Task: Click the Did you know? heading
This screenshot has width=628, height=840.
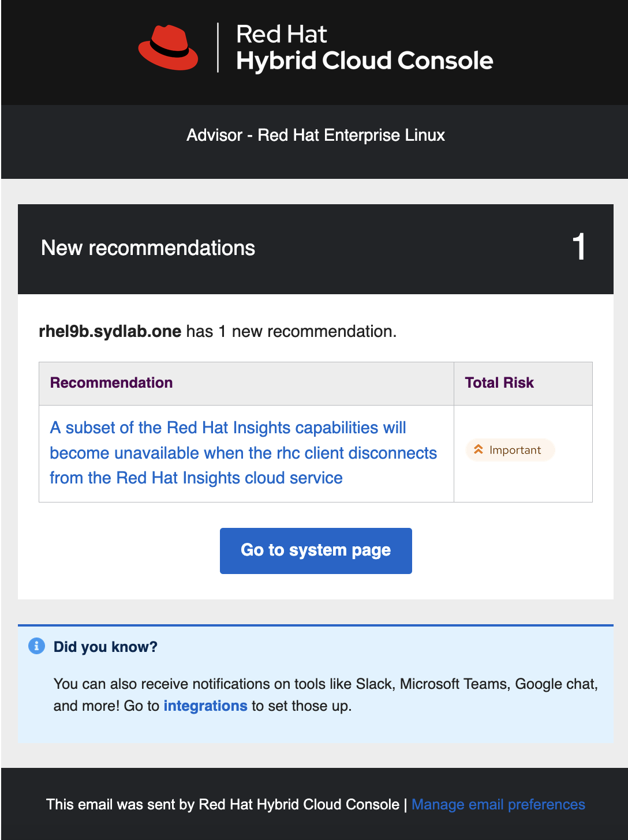Action: pos(106,647)
